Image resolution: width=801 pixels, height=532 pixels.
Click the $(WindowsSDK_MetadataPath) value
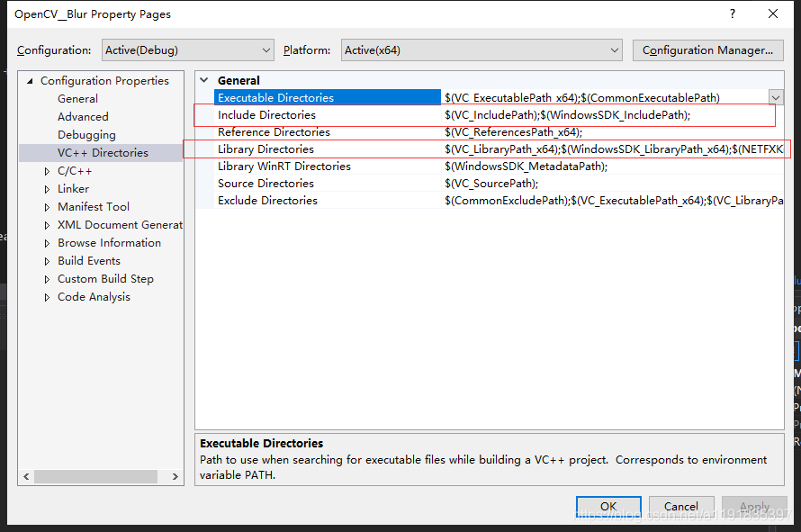pyautogui.click(x=526, y=167)
